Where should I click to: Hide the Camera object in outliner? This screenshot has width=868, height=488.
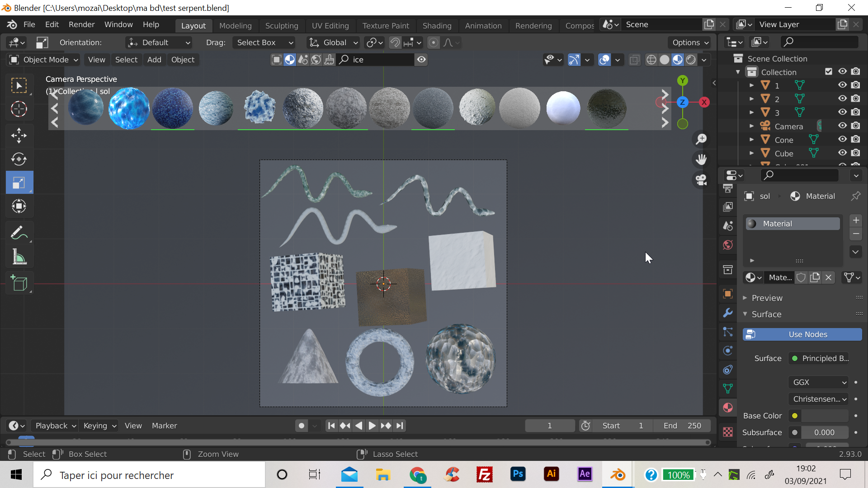(x=842, y=126)
